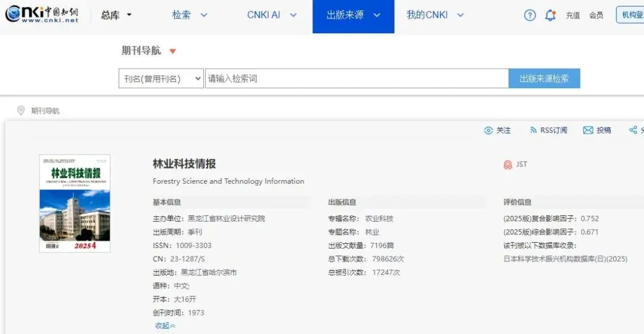644x334 pixels.
Task: Click the 充值 link
Action: (x=572, y=16)
